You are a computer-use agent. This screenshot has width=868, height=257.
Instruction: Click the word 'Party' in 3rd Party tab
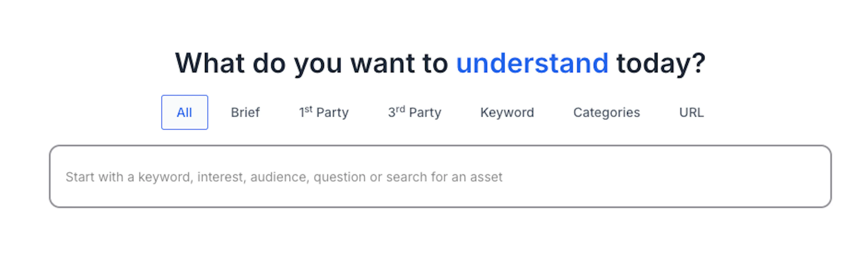click(425, 113)
